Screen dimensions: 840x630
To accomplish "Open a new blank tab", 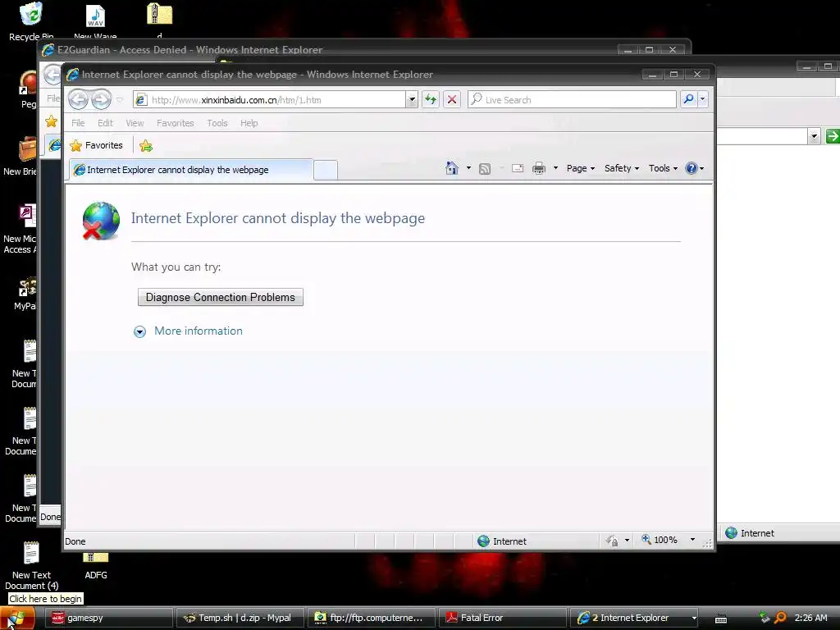I will [x=325, y=170].
